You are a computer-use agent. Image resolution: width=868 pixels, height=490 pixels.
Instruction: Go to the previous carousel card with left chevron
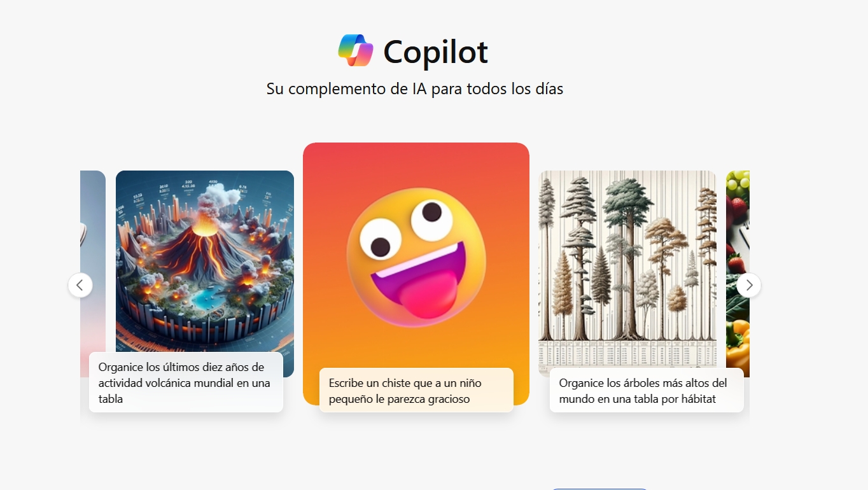tap(80, 285)
